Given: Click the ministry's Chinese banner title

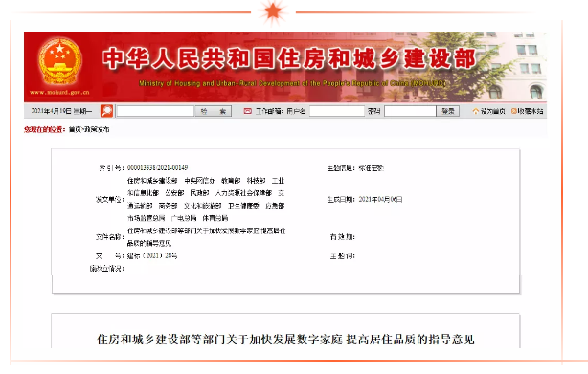Looking at the screenshot, I should pos(289,58).
